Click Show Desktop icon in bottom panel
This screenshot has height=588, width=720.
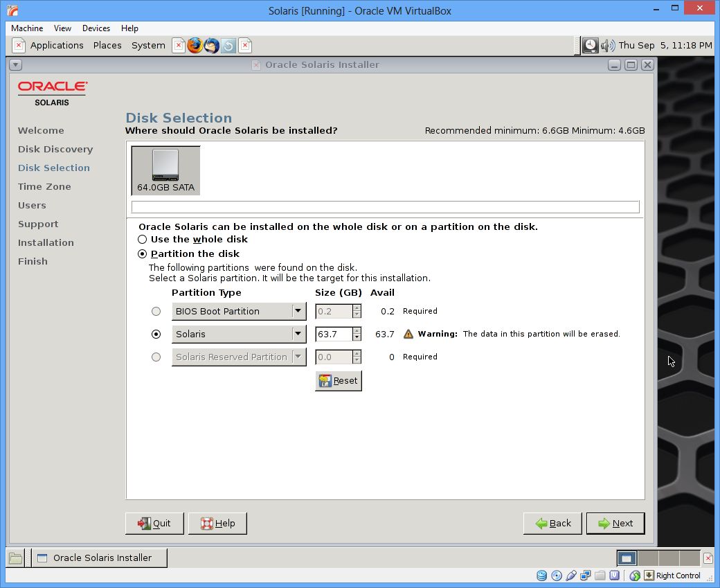(x=16, y=558)
